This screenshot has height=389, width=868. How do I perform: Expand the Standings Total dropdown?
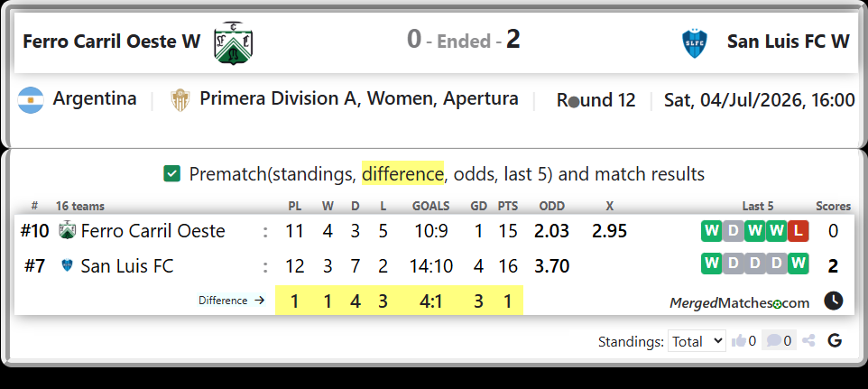tap(697, 341)
